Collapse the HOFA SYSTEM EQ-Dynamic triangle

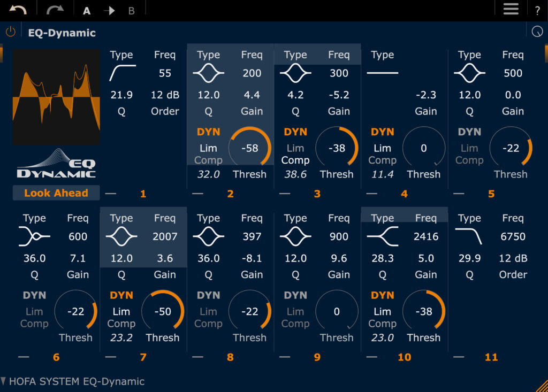[x=4, y=381]
